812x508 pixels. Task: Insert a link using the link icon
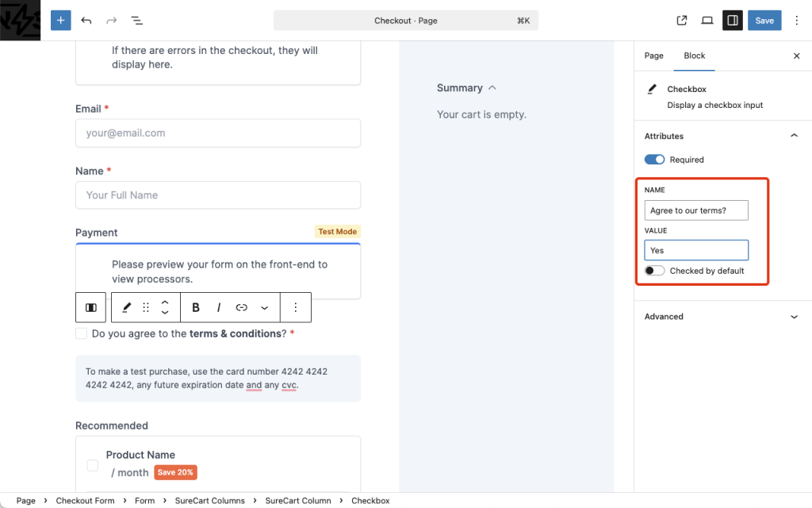pyautogui.click(x=240, y=307)
